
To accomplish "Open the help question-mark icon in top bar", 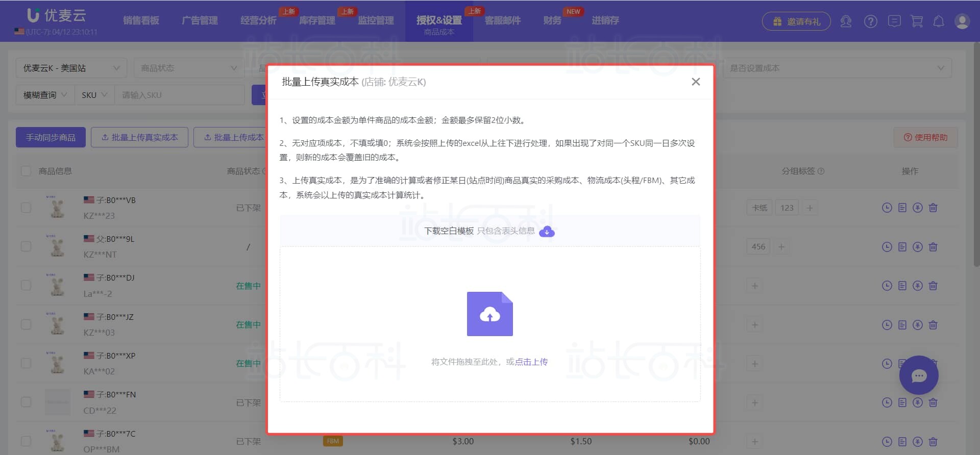I will (x=871, y=21).
